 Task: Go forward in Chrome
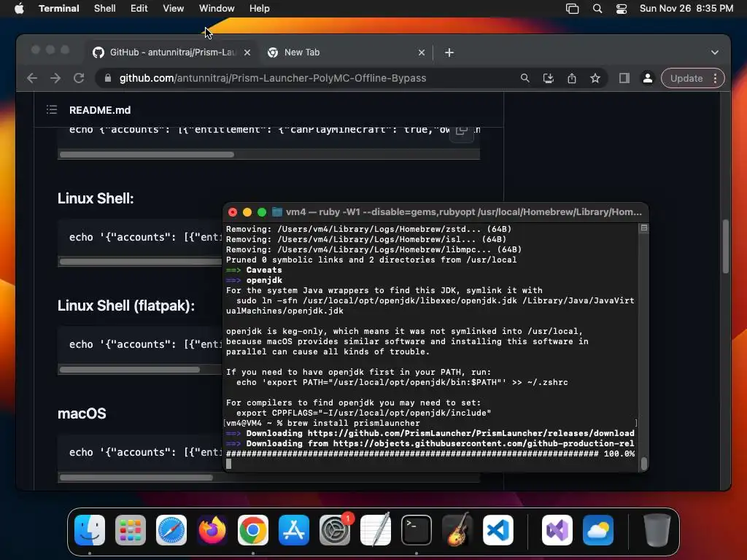55,78
